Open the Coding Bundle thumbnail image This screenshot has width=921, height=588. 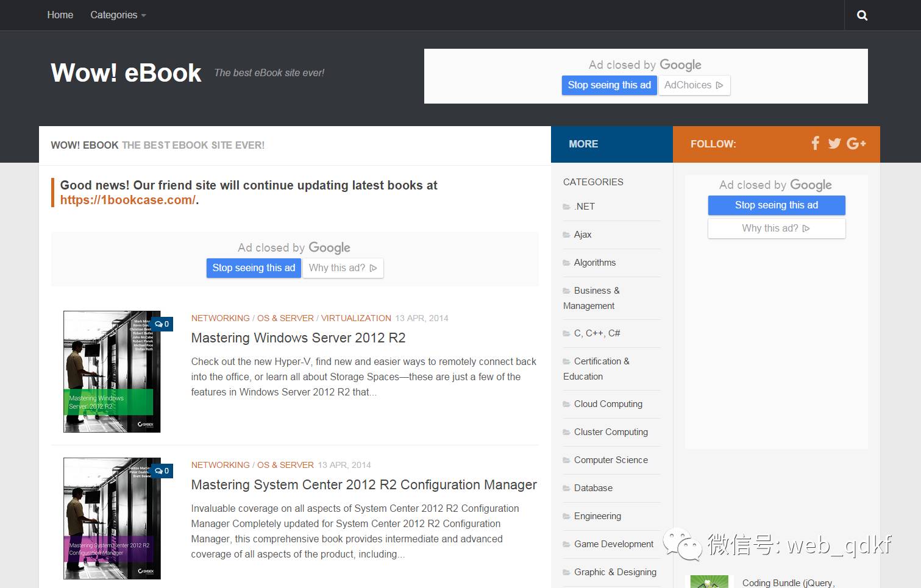pos(709,581)
